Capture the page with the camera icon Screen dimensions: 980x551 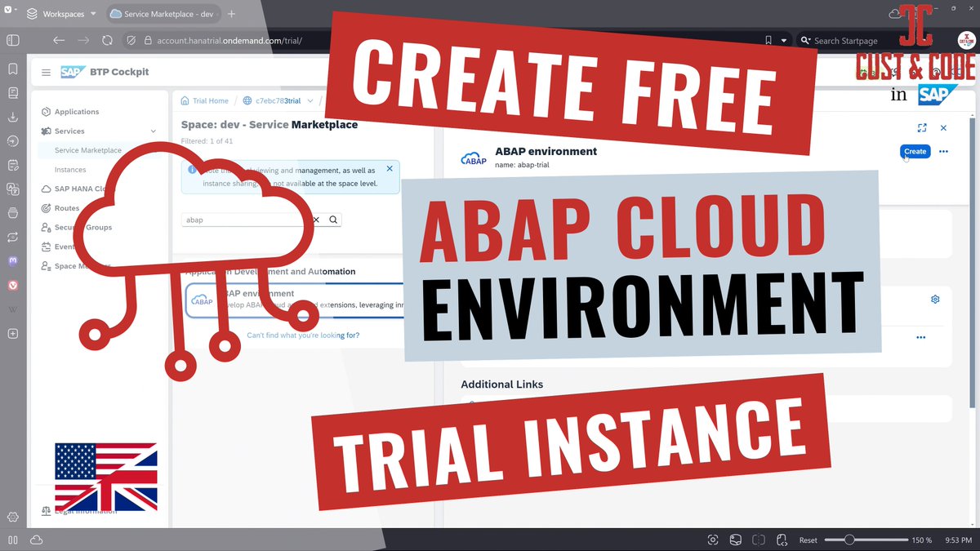(x=713, y=540)
